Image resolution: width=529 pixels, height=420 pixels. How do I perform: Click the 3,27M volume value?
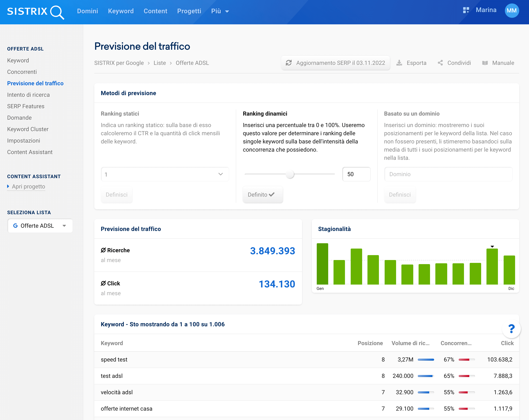click(405, 360)
